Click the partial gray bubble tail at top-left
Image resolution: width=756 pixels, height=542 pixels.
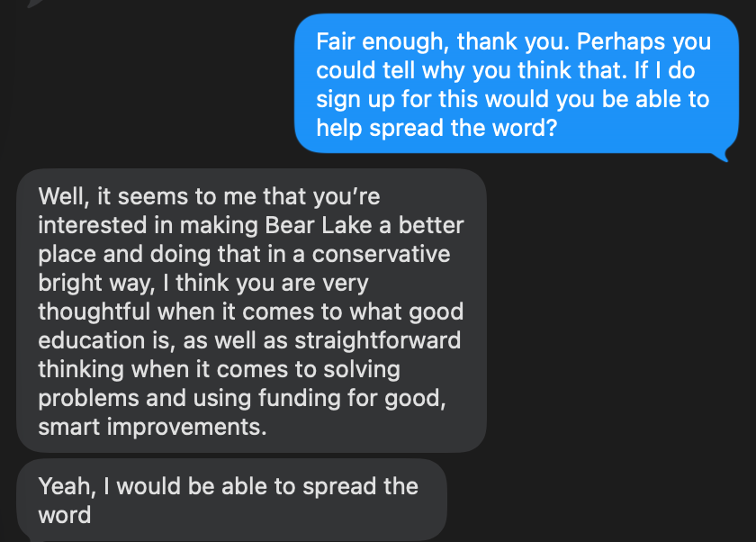[34, 3]
